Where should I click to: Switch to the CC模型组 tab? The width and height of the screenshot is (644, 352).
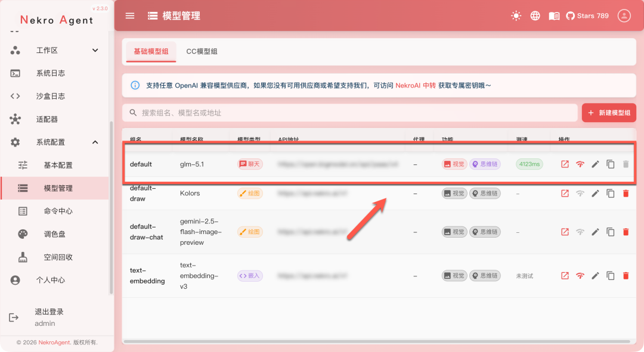[x=202, y=51]
